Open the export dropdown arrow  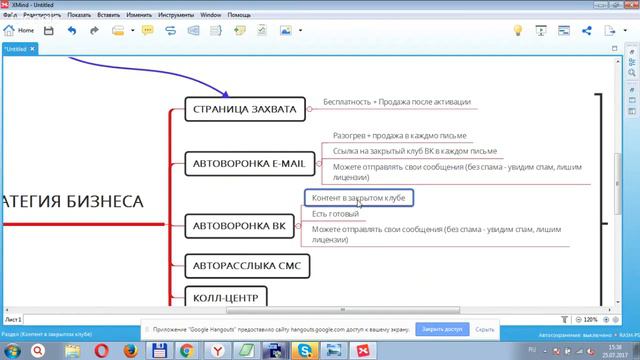tap(625, 30)
